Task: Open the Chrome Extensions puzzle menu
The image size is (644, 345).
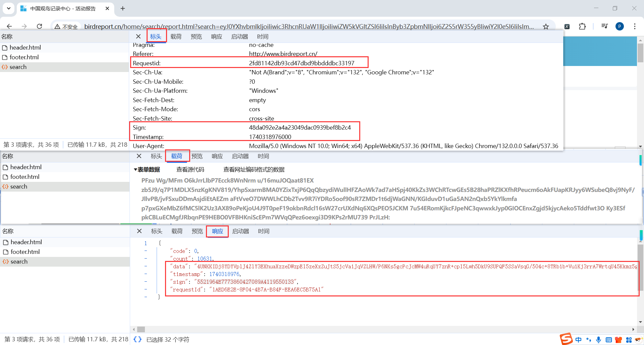Action: pyautogui.click(x=582, y=26)
